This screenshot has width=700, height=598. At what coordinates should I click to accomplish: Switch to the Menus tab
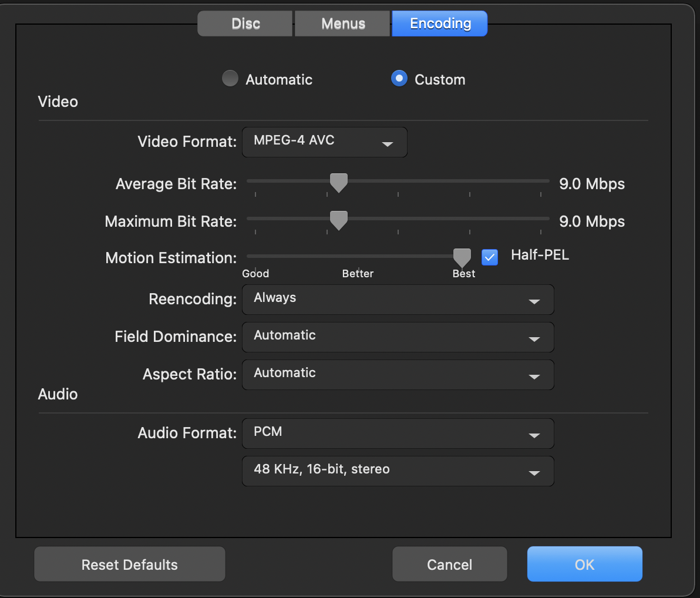point(342,23)
